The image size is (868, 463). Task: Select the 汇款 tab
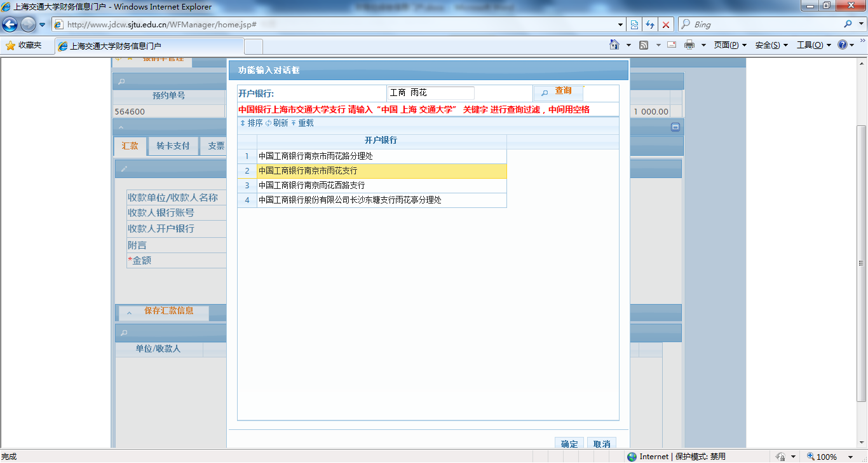(x=130, y=146)
